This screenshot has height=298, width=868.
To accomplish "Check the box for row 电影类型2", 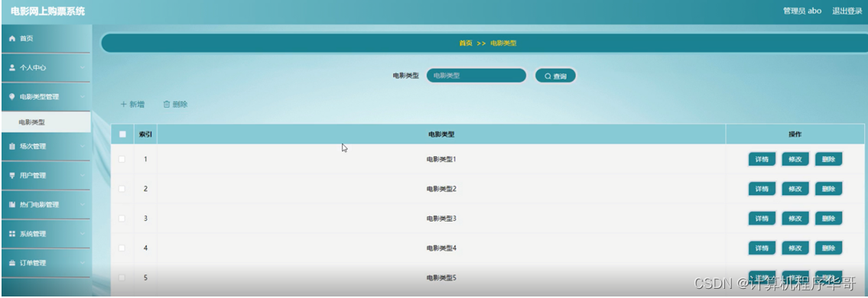I will (122, 189).
